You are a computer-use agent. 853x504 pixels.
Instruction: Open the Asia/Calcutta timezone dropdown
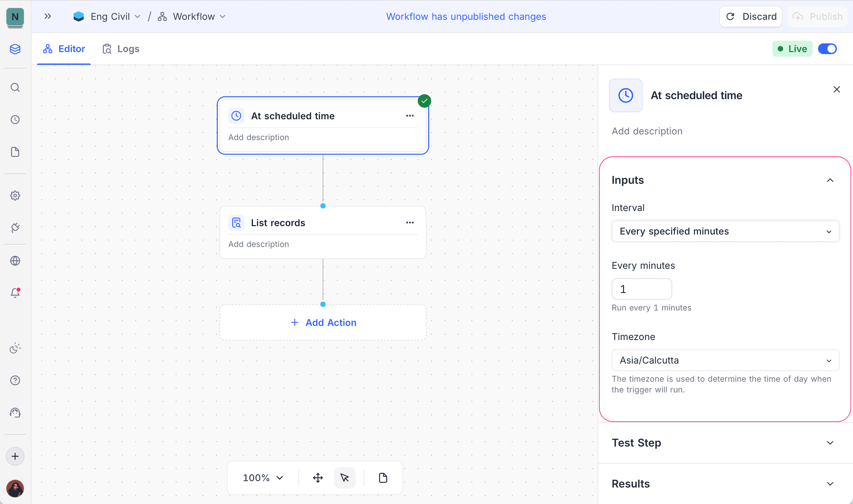coord(725,360)
